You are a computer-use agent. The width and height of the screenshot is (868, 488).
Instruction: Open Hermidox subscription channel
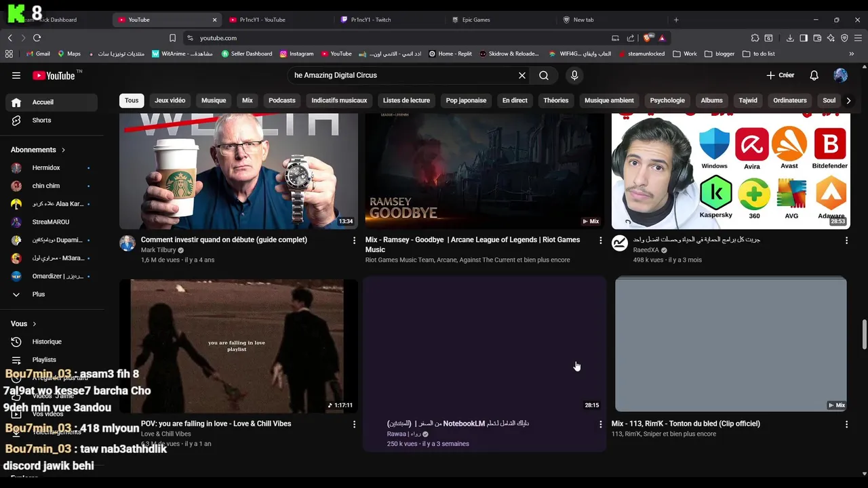pyautogui.click(x=52, y=167)
